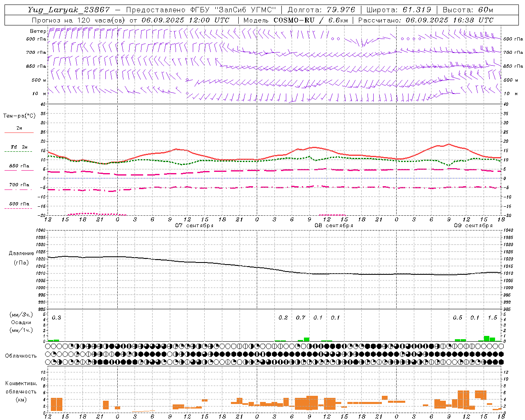The height and width of the screenshot is (420, 525).
Task: Select the (мм/3ч.) precipitation unit label
Action: pos(21,315)
